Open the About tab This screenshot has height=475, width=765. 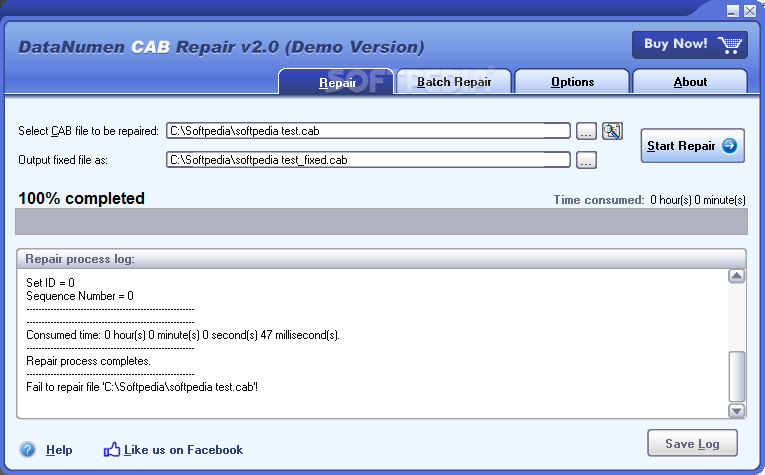pos(690,81)
